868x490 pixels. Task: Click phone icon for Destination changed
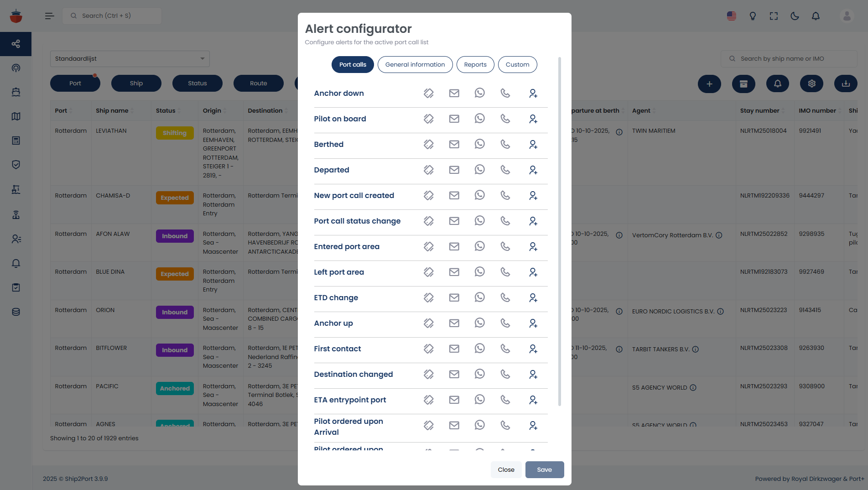[505, 374]
